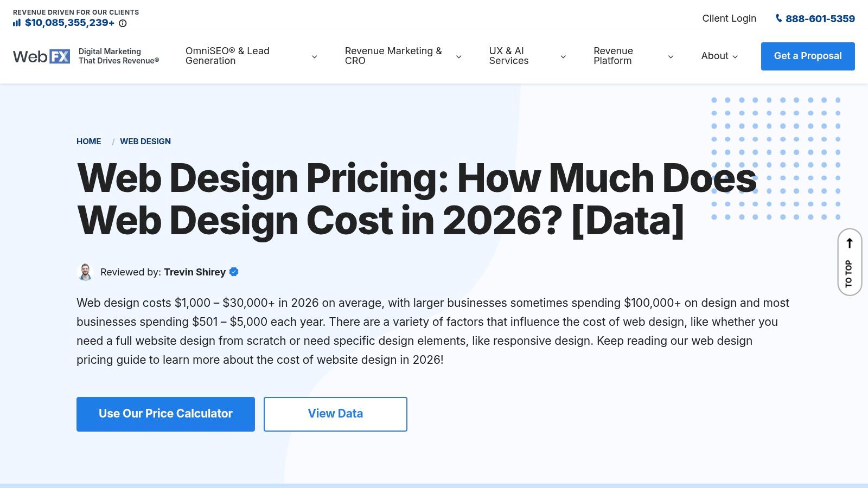This screenshot has width=868, height=488.
Task: Open Revenue Platform menu
Action: pos(613,56)
